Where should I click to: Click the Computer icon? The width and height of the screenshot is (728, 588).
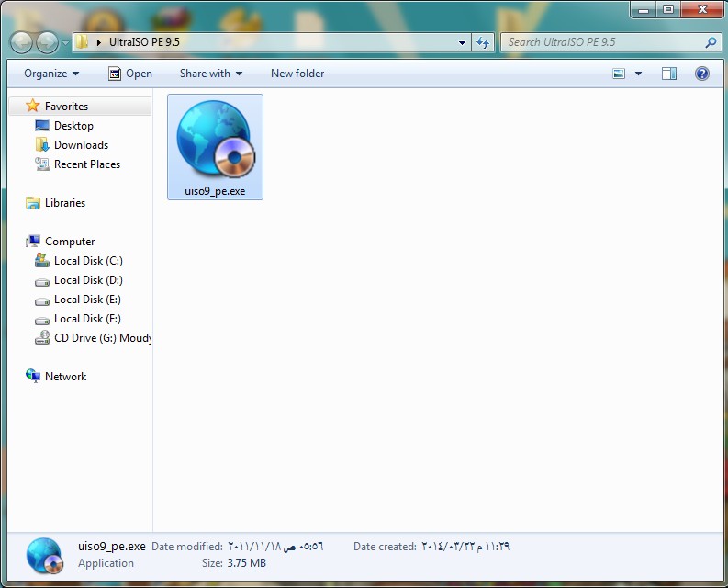point(32,241)
